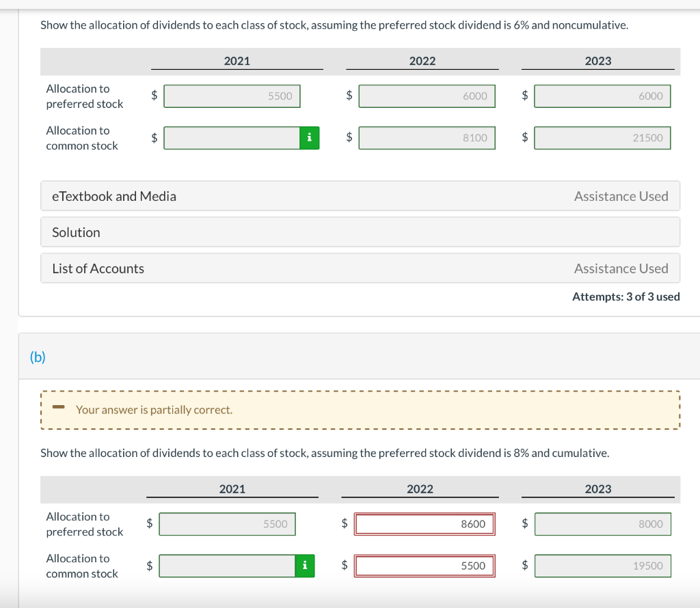Expand the Solution section
Image resolution: width=700 pixels, height=608 pixels.
click(360, 232)
